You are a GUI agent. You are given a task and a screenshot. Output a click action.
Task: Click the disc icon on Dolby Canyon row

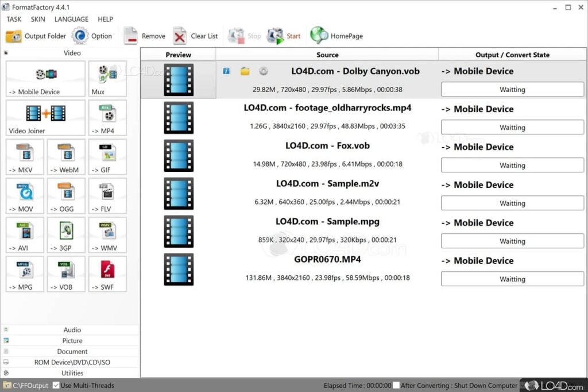(264, 71)
